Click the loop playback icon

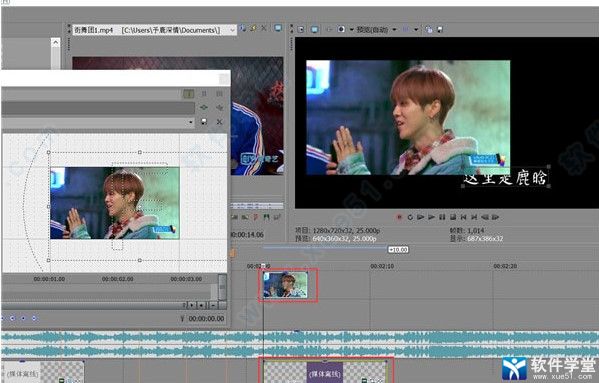coord(410,217)
